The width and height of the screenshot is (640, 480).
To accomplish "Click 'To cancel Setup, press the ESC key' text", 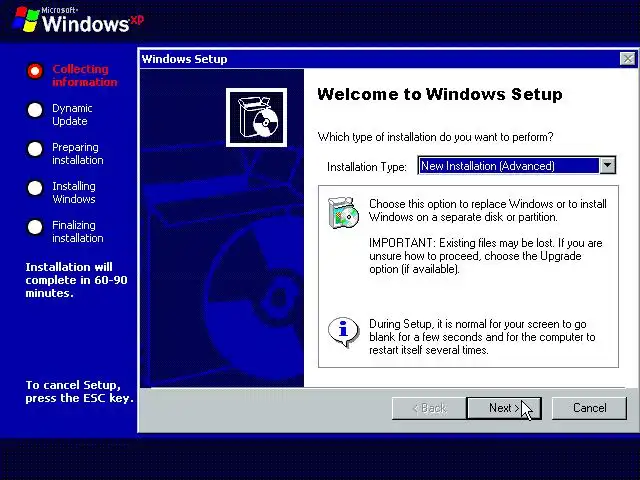I will pyautogui.click(x=80, y=391).
